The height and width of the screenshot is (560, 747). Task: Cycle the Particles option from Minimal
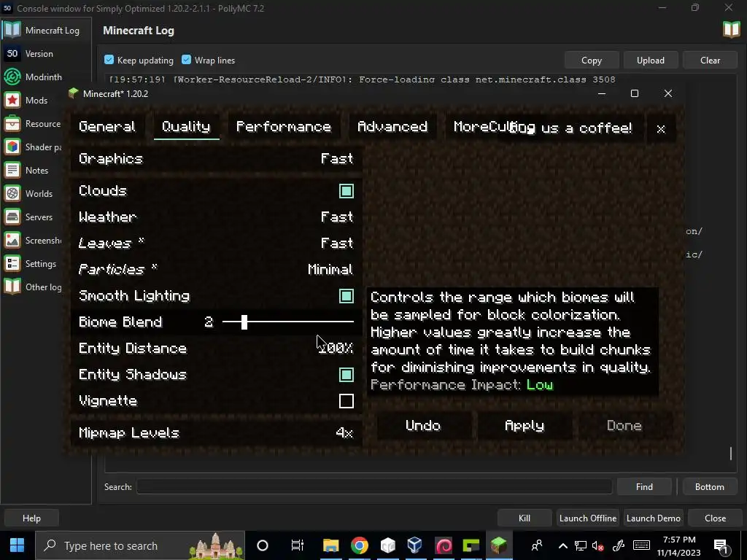pos(217,270)
